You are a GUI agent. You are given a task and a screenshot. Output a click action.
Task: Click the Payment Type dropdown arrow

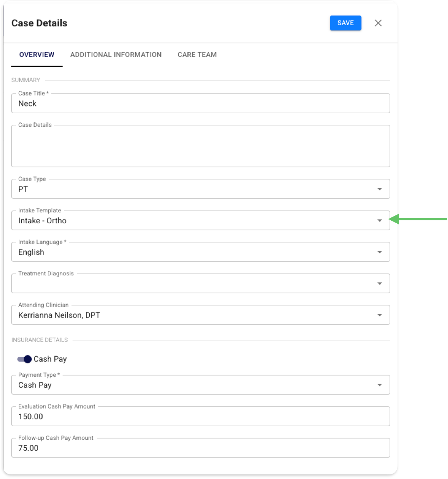point(379,385)
